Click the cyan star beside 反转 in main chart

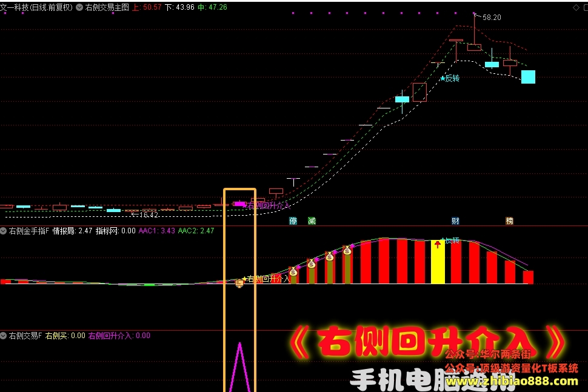[x=443, y=78]
